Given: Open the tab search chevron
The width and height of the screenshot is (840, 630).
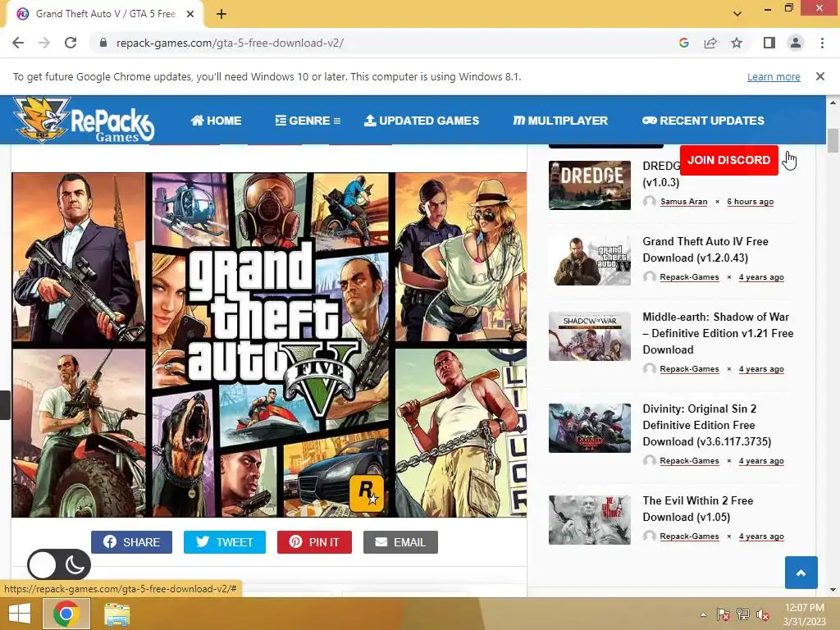Looking at the screenshot, I should (737, 14).
